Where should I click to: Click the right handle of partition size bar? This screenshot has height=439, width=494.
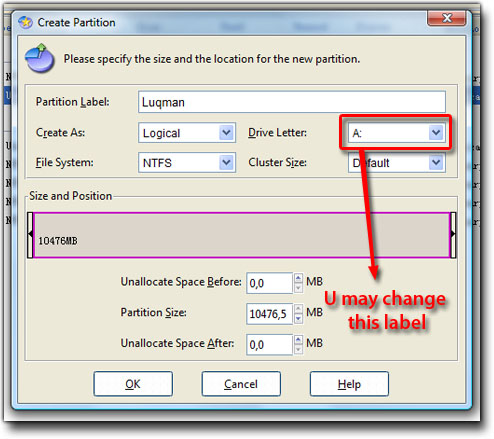[x=453, y=235]
